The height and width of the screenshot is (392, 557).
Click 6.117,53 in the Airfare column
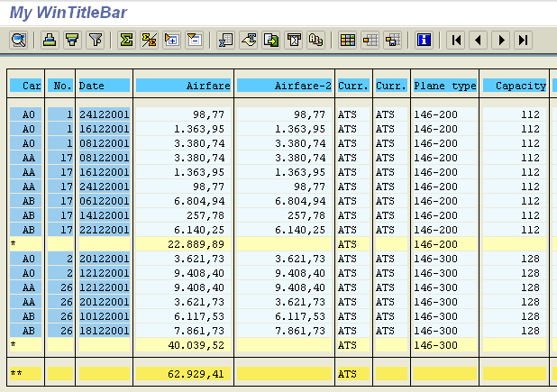pyautogui.click(x=183, y=316)
